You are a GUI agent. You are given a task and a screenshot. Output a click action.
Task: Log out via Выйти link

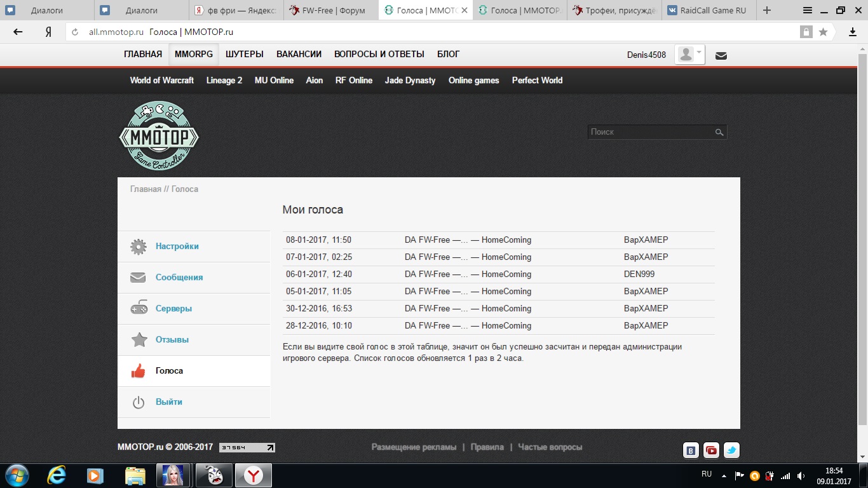[x=169, y=402]
